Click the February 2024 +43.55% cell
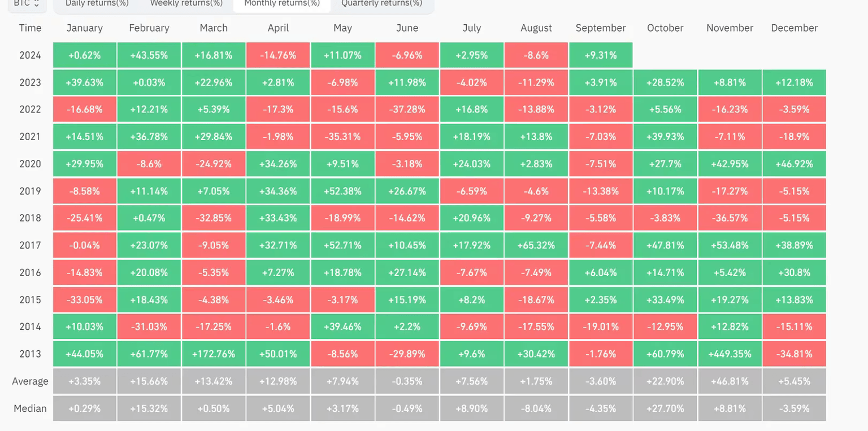Viewport: 868px width, 431px height. point(149,55)
